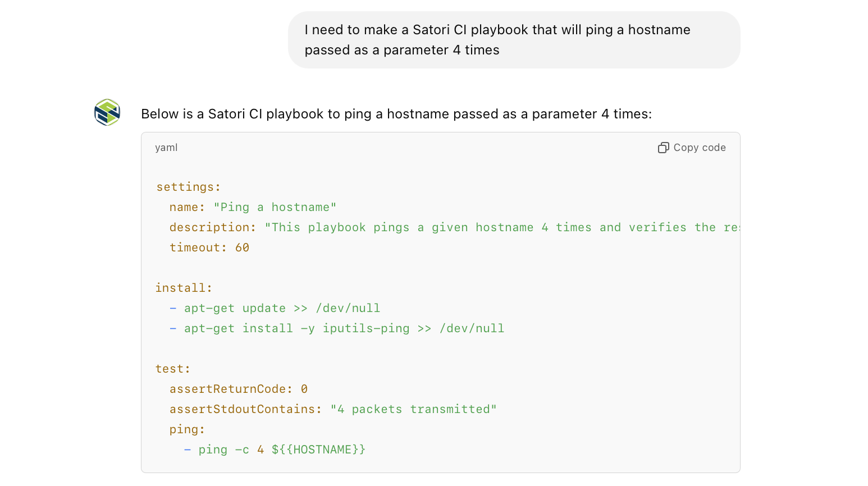Click the Satori assistant avatar logo
The image size is (868, 486).
click(x=107, y=112)
